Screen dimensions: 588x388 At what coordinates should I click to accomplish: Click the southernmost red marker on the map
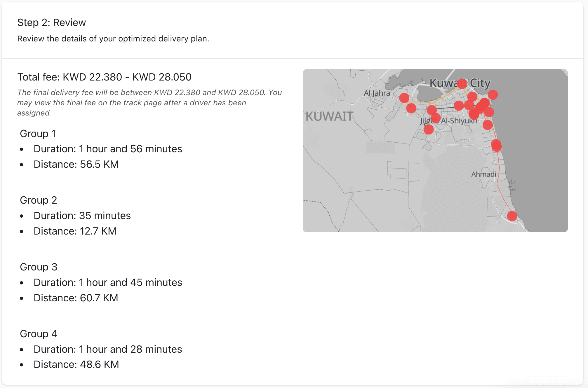(x=512, y=216)
